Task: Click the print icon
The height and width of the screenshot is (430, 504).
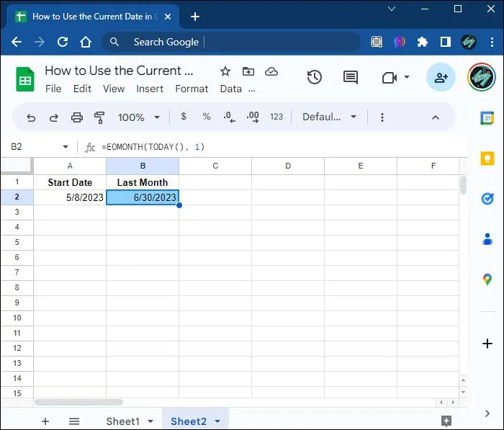Action: (x=77, y=117)
